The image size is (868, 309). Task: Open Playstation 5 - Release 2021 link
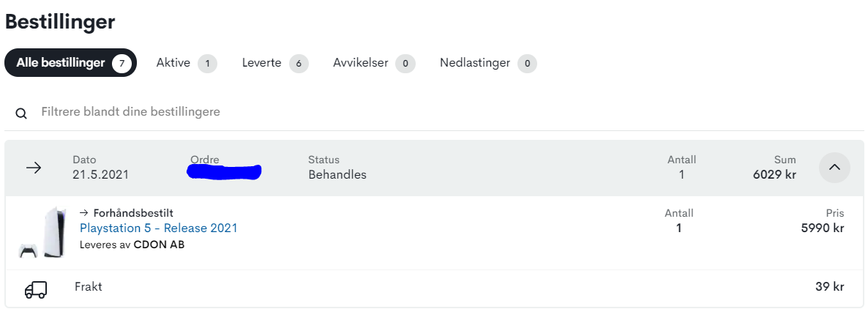[159, 228]
